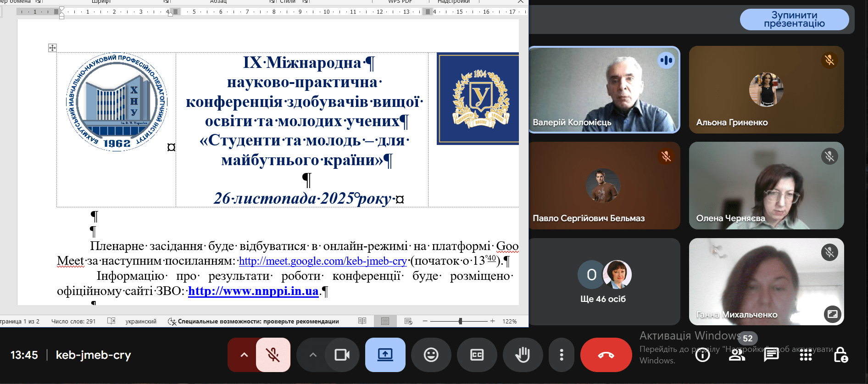The height and width of the screenshot is (384, 868).
Task: Open audio settings arrow beside microphone
Action: pyautogui.click(x=244, y=355)
